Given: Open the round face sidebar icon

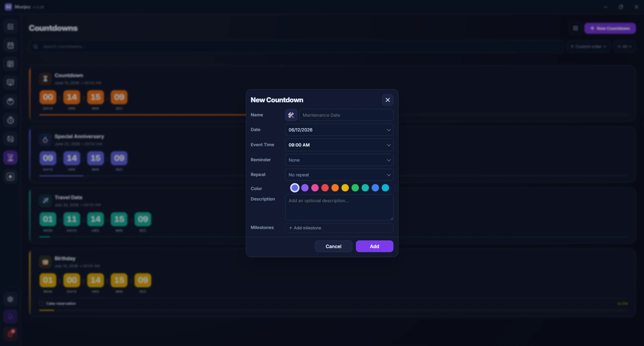Looking at the screenshot, I should (x=10, y=101).
